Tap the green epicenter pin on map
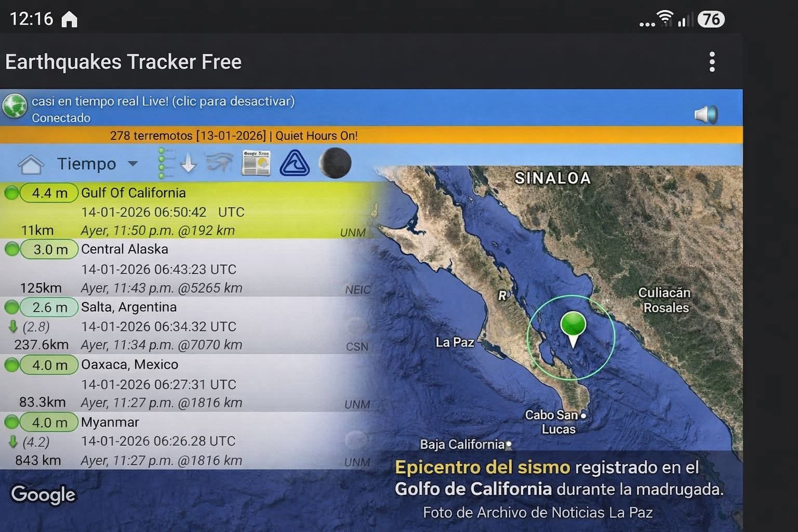 (x=573, y=326)
